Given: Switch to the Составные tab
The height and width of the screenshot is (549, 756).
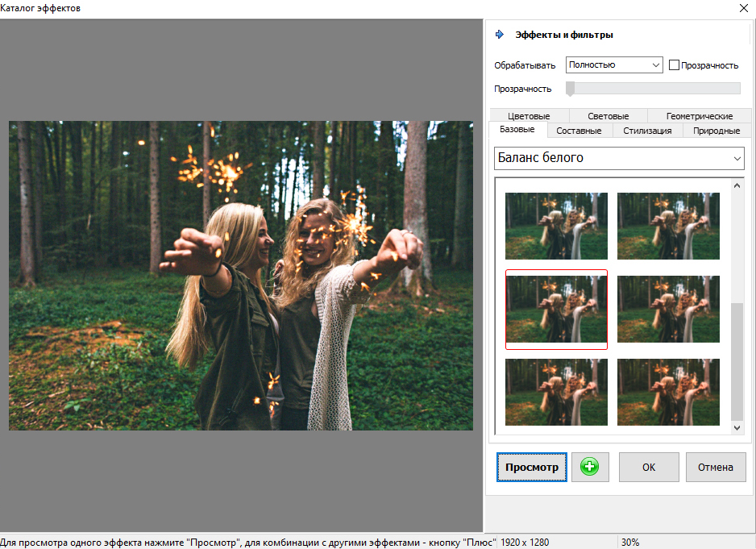Looking at the screenshot, I should [x=579, y=131].
